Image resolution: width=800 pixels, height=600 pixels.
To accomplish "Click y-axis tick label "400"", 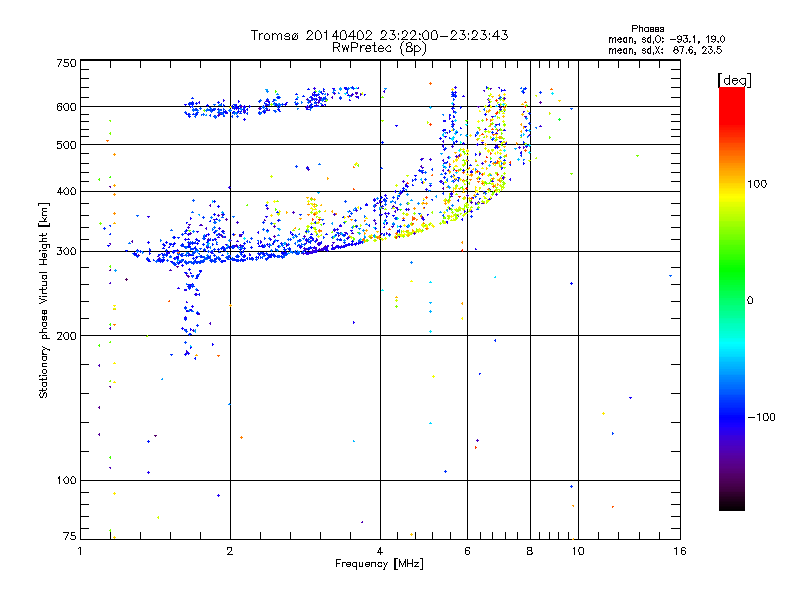I will pos(67,191).
